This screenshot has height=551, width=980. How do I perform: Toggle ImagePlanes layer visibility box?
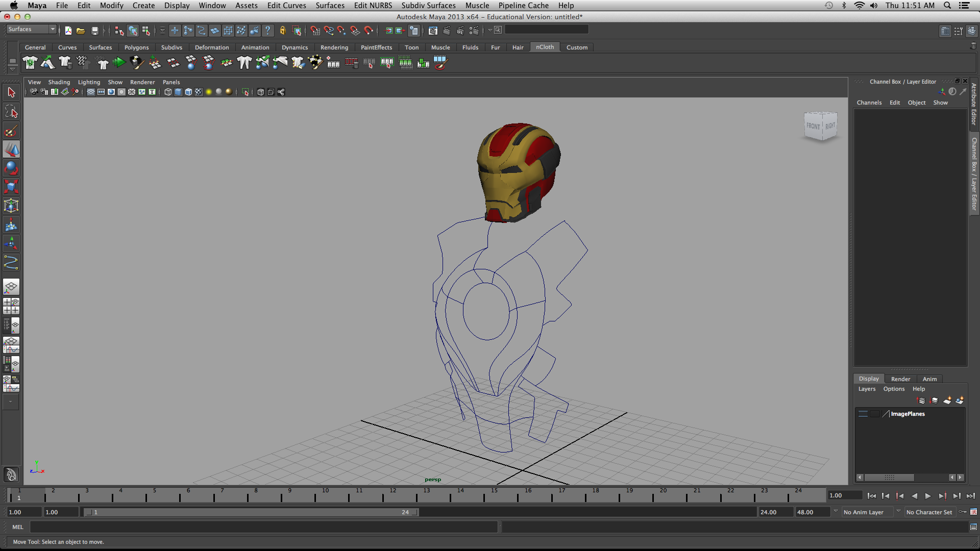tap(863, 414)
